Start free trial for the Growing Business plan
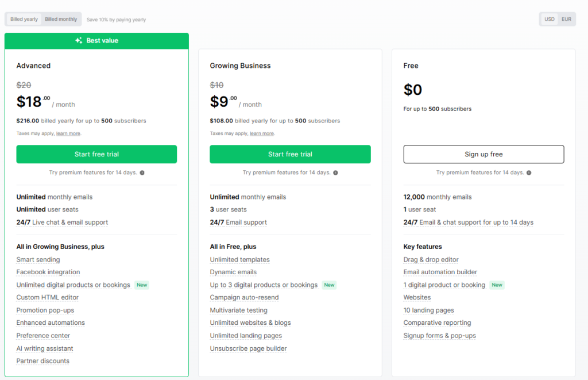588x380 pixels. [x=290, y=154]
